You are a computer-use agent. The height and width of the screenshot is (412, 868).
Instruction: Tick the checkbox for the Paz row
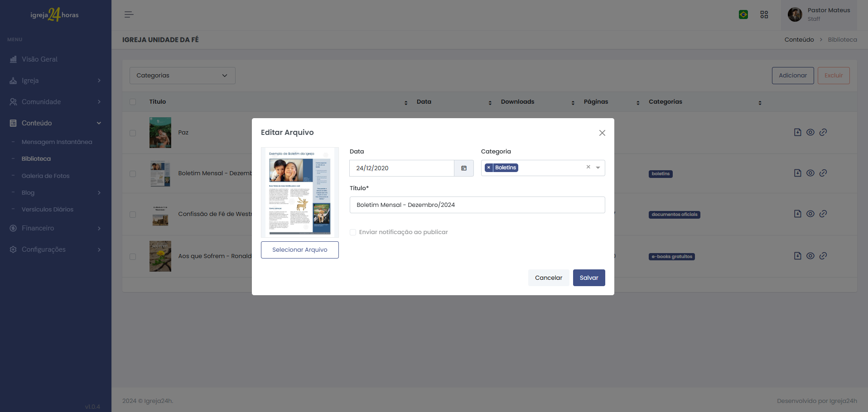coord(133,133)
